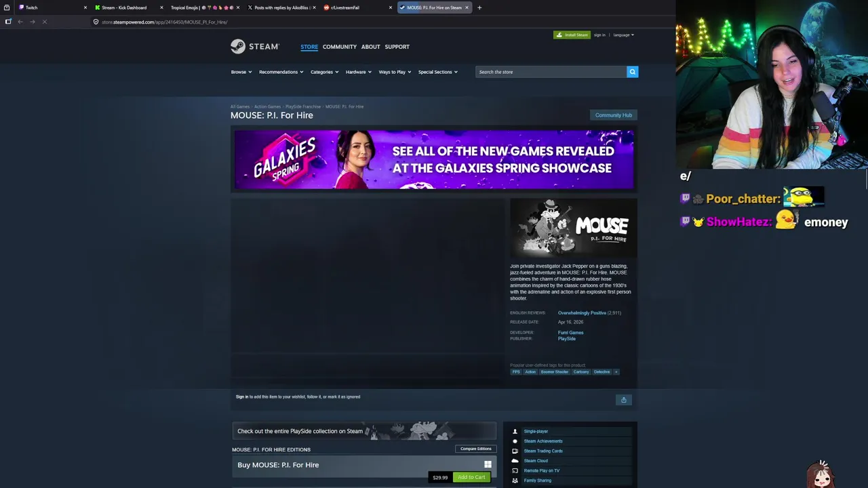Close the r/LivestreamFail tab
Screen dimensions: 868x488
pyautogui.click(x=391, y=7)
